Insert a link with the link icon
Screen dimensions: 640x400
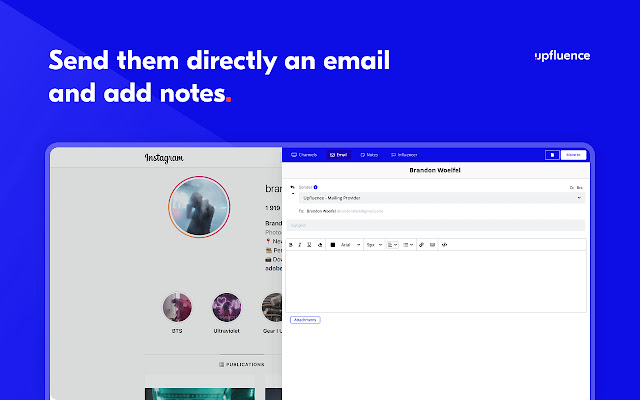pyautogui.click(x=422, y=245)
